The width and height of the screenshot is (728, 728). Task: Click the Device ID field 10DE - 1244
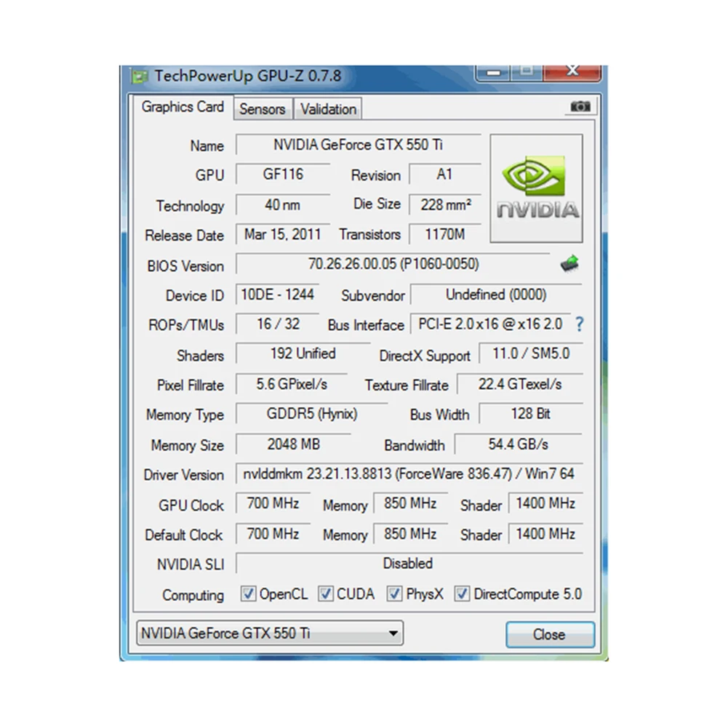tap(278, 295)
